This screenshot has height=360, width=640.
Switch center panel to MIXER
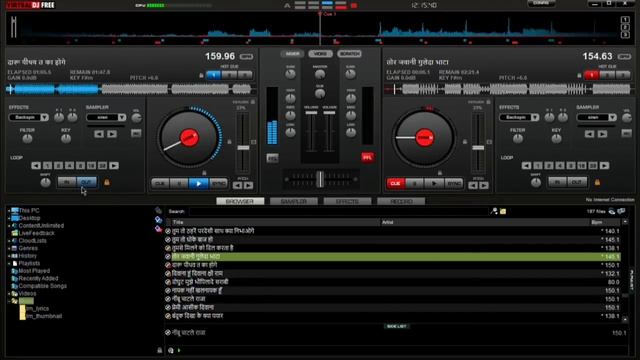292,54
